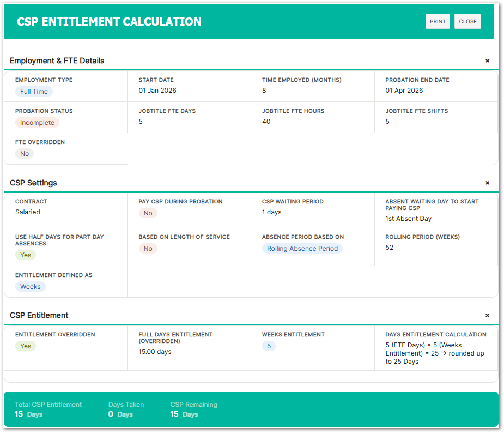Click the Weeks entitlement definition badge
Screen dimensions: 504x433
pos(31,287)
